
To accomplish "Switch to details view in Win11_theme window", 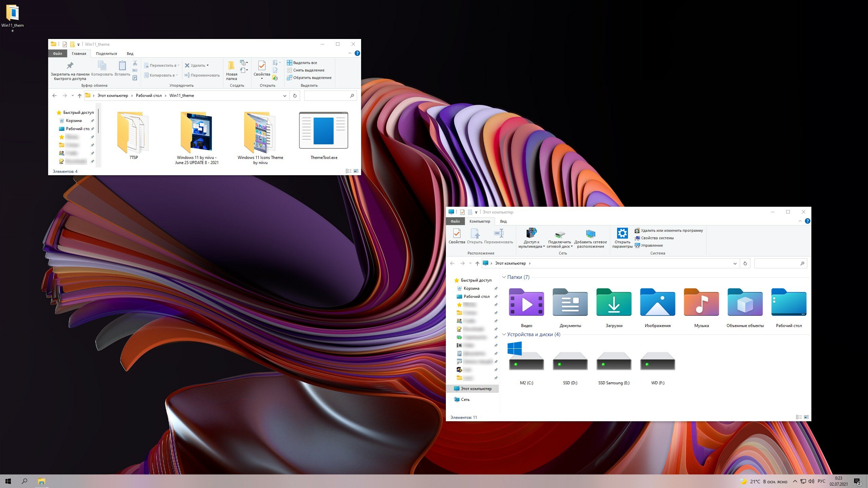I will coord(348,171).
